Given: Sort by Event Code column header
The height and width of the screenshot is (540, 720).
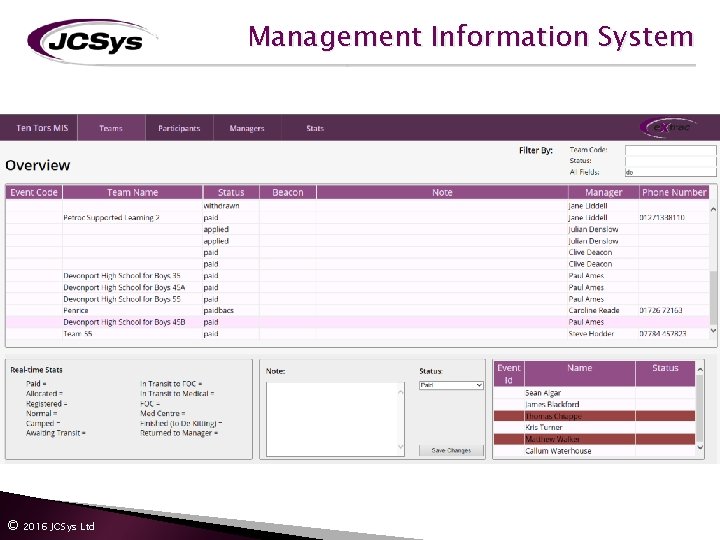Looking at the screenshot, I should [34, 192].
